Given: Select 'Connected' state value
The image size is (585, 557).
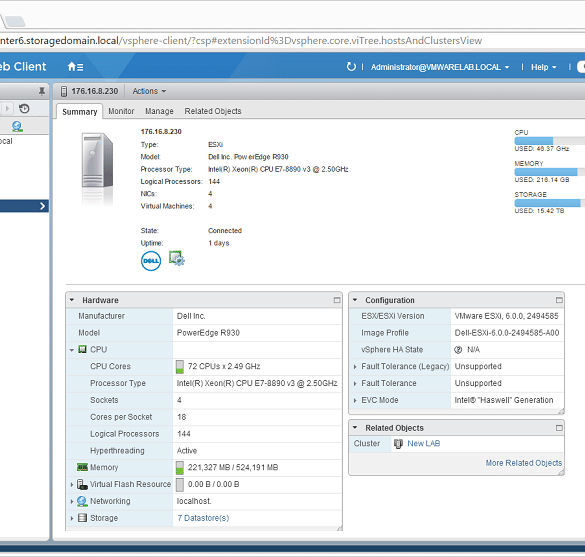Looking at the screenshot, I should (x=225, y=231).
